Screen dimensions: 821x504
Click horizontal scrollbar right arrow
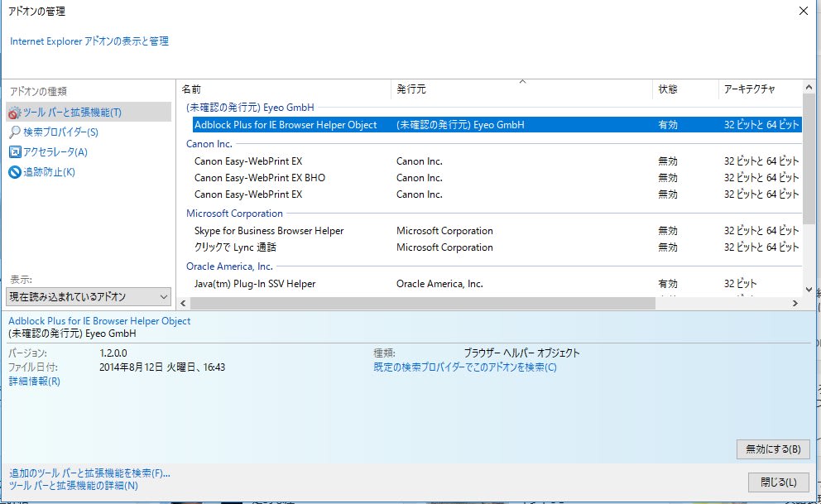click(x=795, y=303)
